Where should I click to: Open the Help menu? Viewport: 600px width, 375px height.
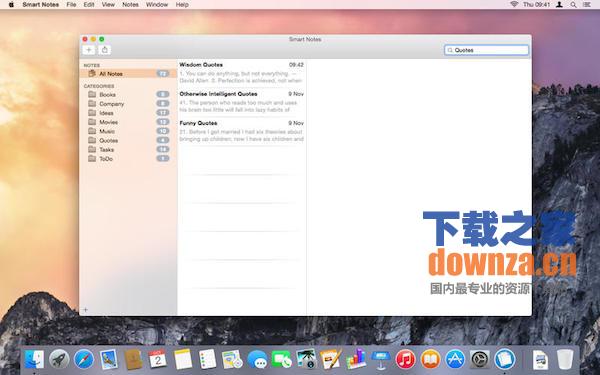pyautogui.click(x=182, y=5)
